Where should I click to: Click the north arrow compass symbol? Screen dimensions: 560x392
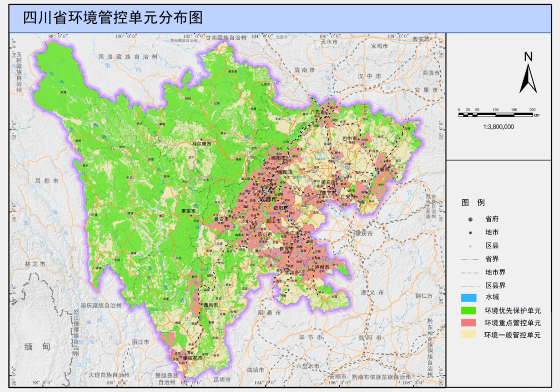click(x=528, y=77)
